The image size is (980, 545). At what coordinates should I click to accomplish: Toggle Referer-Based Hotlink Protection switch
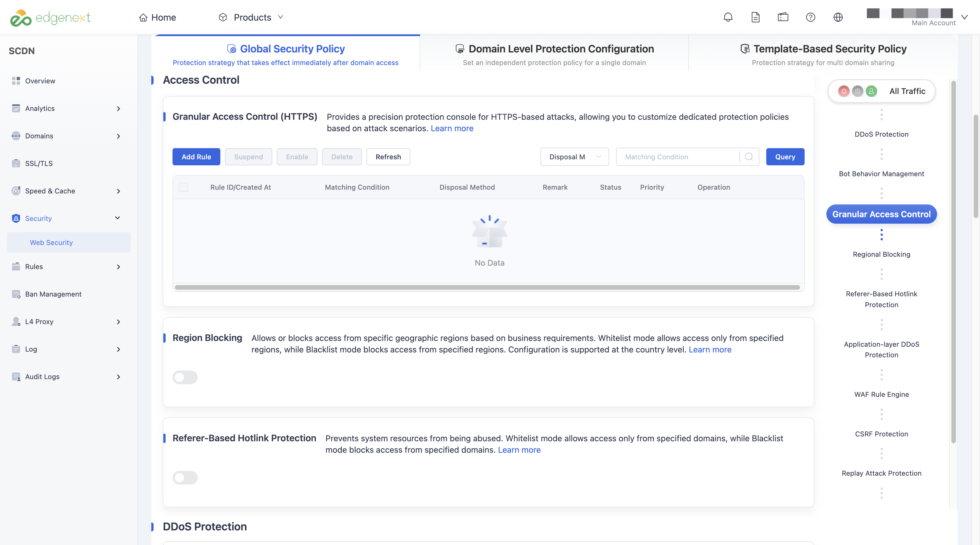(x=185, y=478)
